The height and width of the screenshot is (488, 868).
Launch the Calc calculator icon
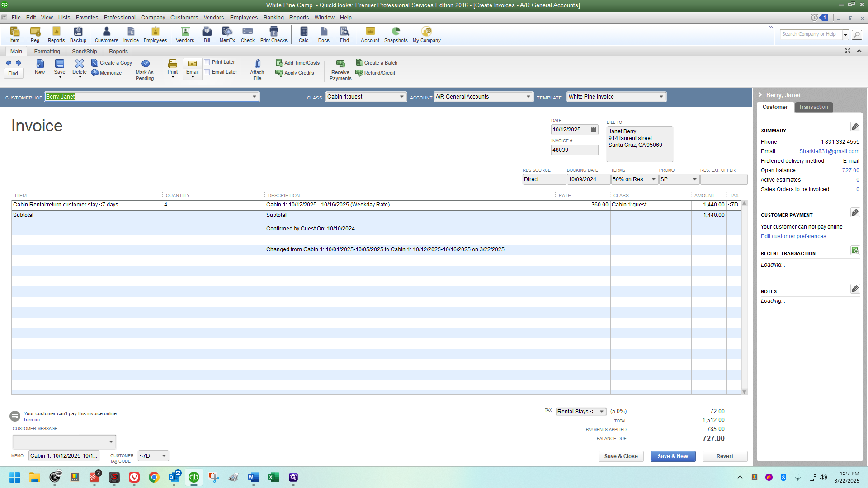click(303, 34)
